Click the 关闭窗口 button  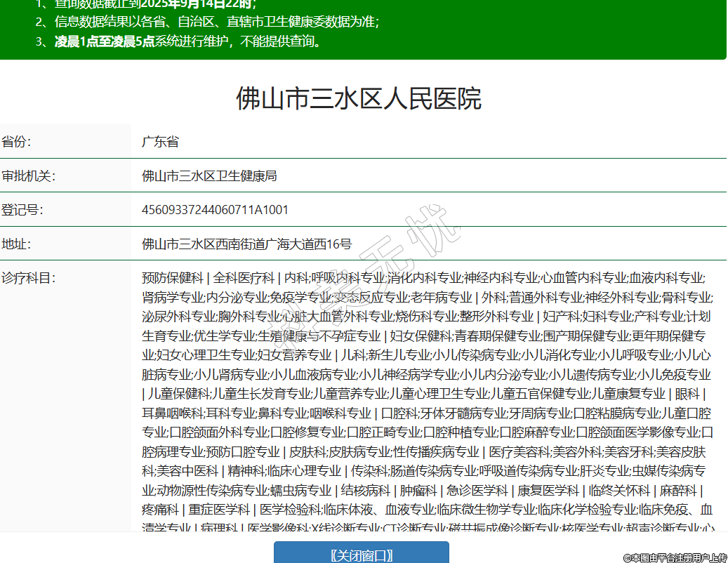click(x=361, y=555)
